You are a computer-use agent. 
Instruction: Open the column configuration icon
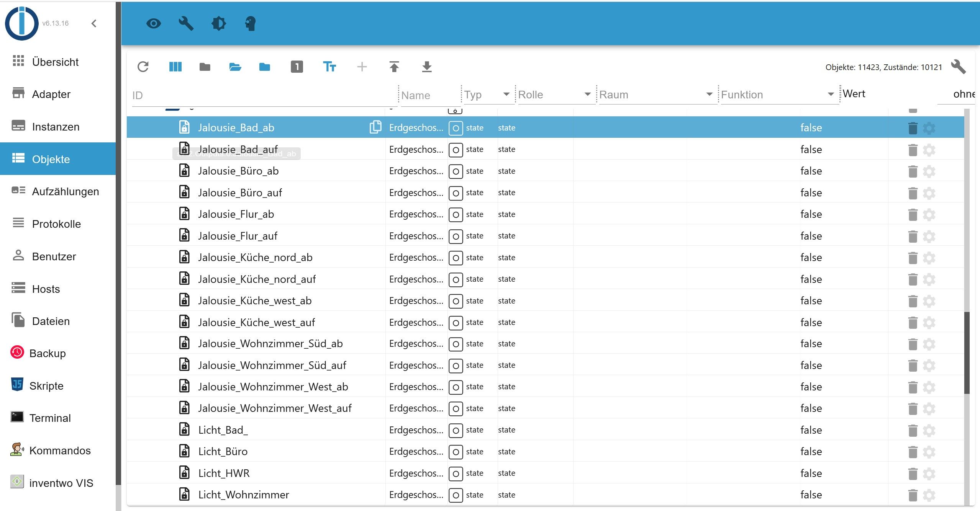click(x=175, y=67)
